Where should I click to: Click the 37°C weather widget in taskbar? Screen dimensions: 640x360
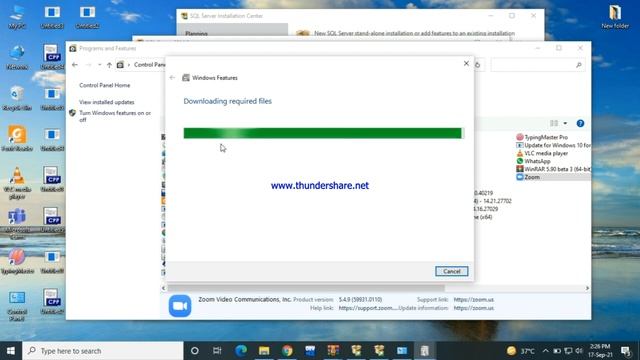click(521, 351)
